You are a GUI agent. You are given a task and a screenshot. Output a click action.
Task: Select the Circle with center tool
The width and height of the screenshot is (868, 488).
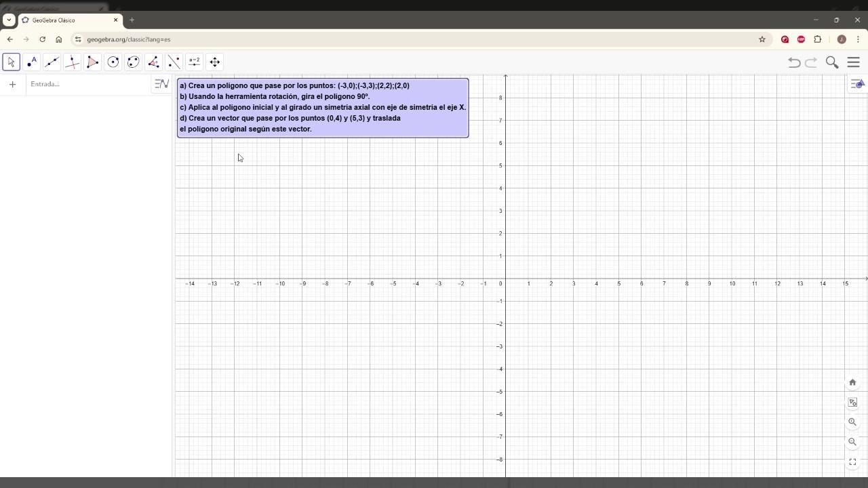[x=113, y=62]
